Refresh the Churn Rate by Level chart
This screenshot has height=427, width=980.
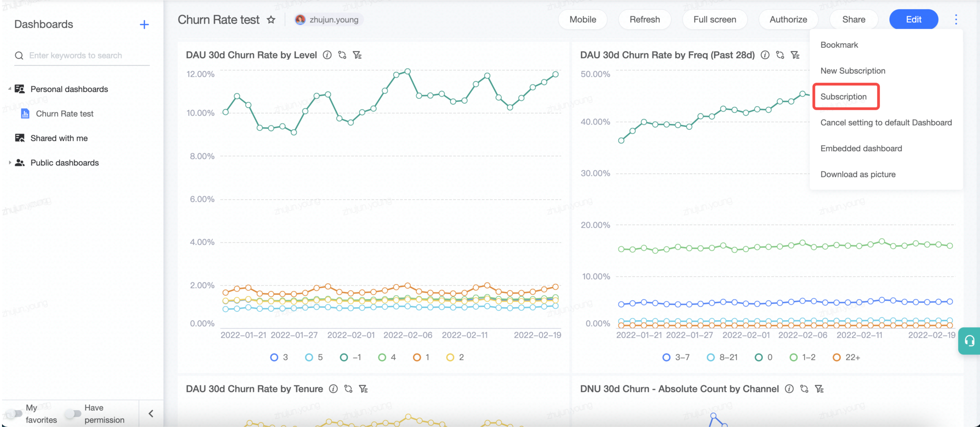[x=342, y=55]
